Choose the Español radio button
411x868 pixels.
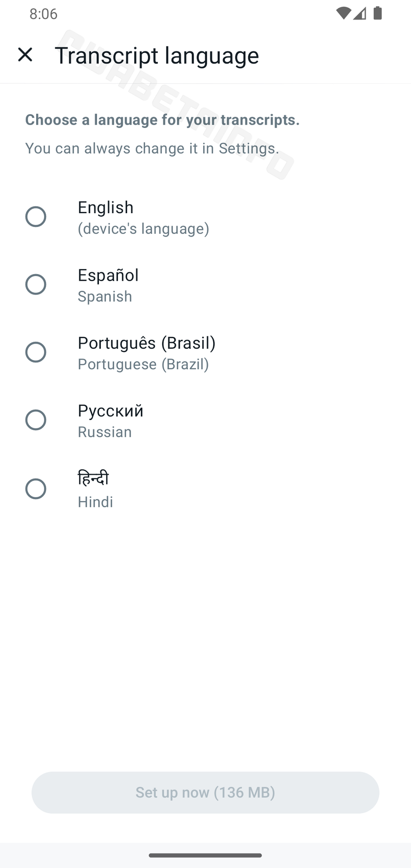click(x=36, y=285)
